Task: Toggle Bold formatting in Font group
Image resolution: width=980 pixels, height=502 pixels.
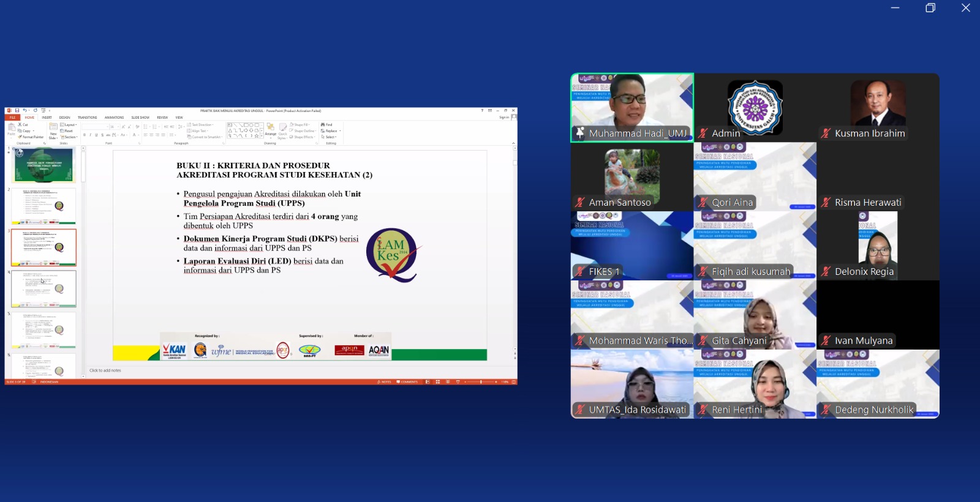Action: click(x=85, y=135)
